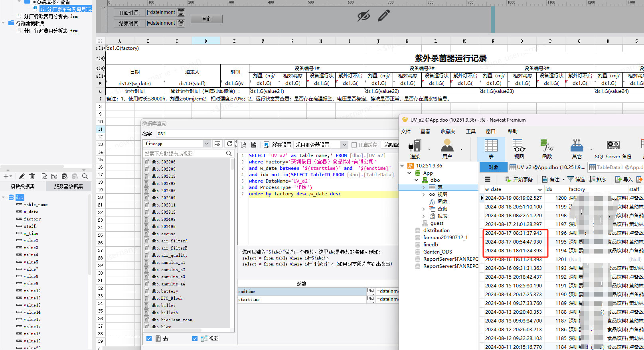Click the dataset name field containing ds1
This screenshot has width=644, height=350.
(277, 134)
